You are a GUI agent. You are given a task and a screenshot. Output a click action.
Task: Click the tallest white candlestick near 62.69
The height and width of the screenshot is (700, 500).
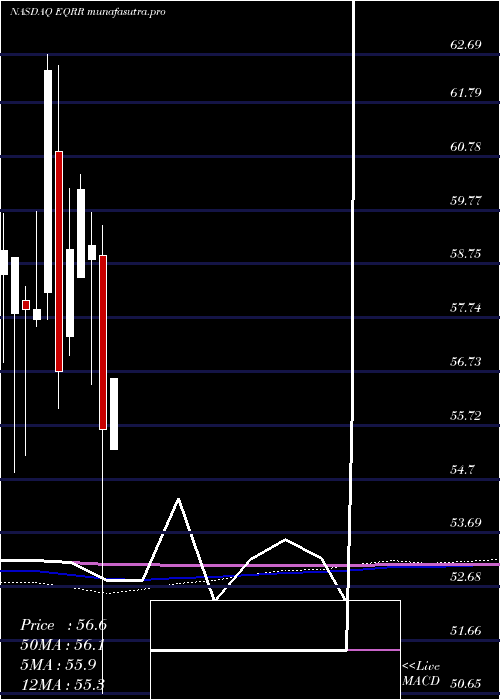tap(48, 181)
